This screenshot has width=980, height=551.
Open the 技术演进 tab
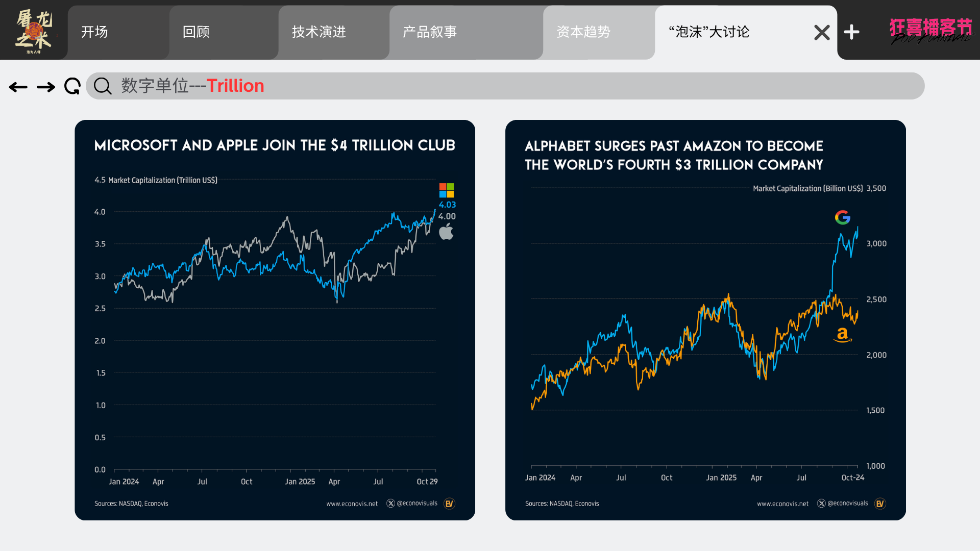319,32
